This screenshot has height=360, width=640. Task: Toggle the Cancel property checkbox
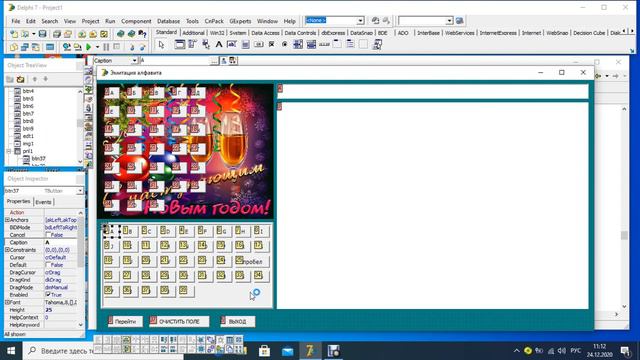pos(48,235)
